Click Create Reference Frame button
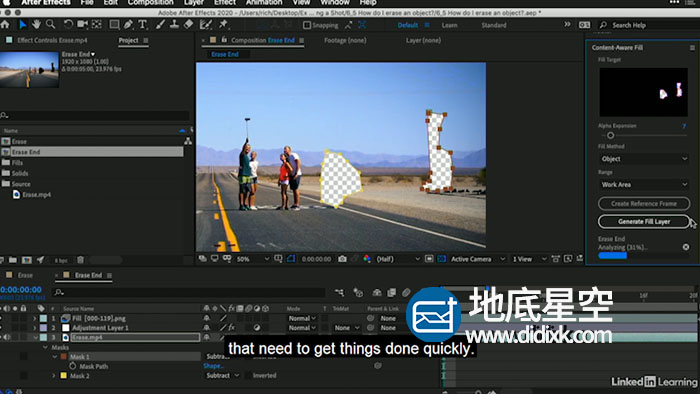This screenshot has height=394, width=700. pos(643,203)
